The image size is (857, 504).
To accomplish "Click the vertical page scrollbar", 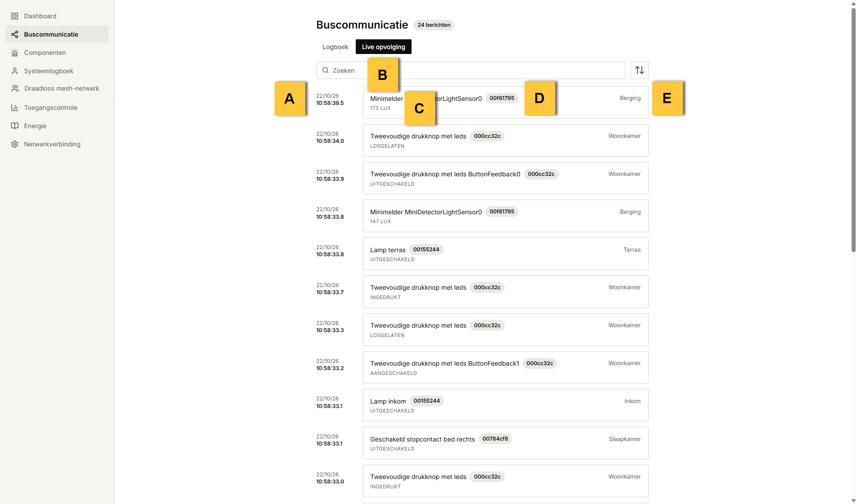I will point(853,129).
